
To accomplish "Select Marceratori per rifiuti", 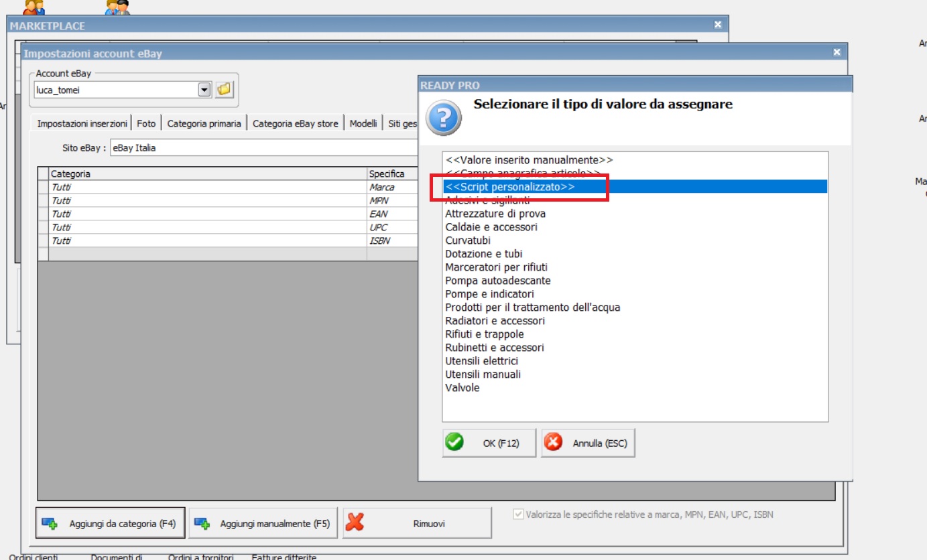I will click(x=635, y=267).
